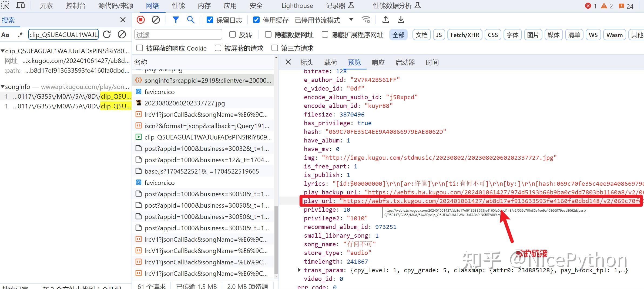Open the Lighthouse tab
644x289 pixels.
tap(297, 6)
